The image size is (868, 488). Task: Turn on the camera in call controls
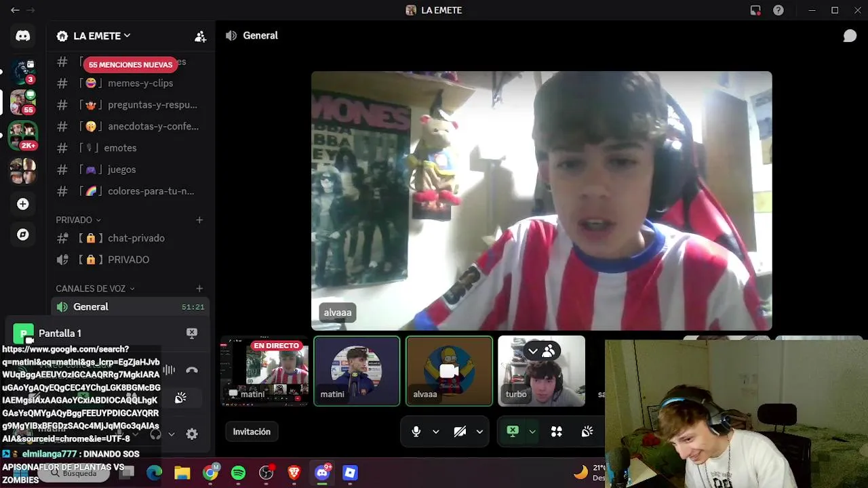tap(460, 432)
